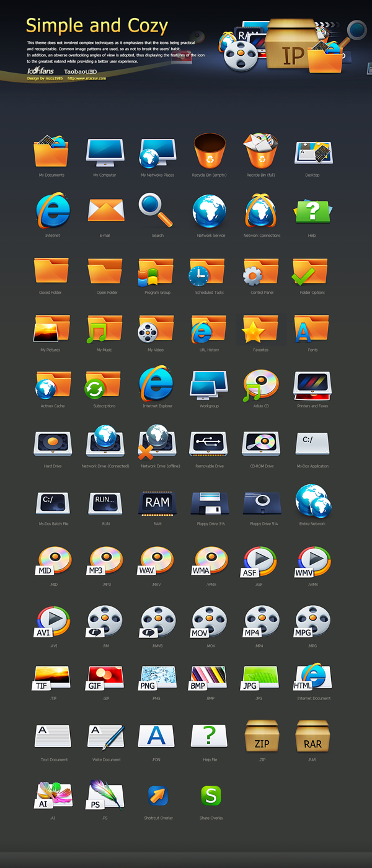Image resolution: width=372 pixels, height=868 pixels.
Task: Click the Share Overlay green icon
Action: [211, 795]
